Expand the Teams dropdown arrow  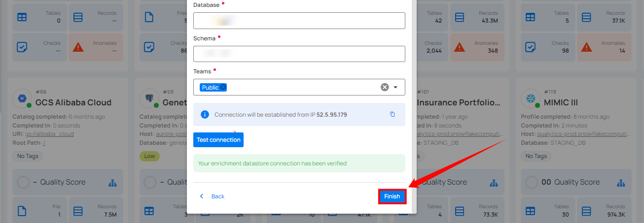click(x=395, y=87)
